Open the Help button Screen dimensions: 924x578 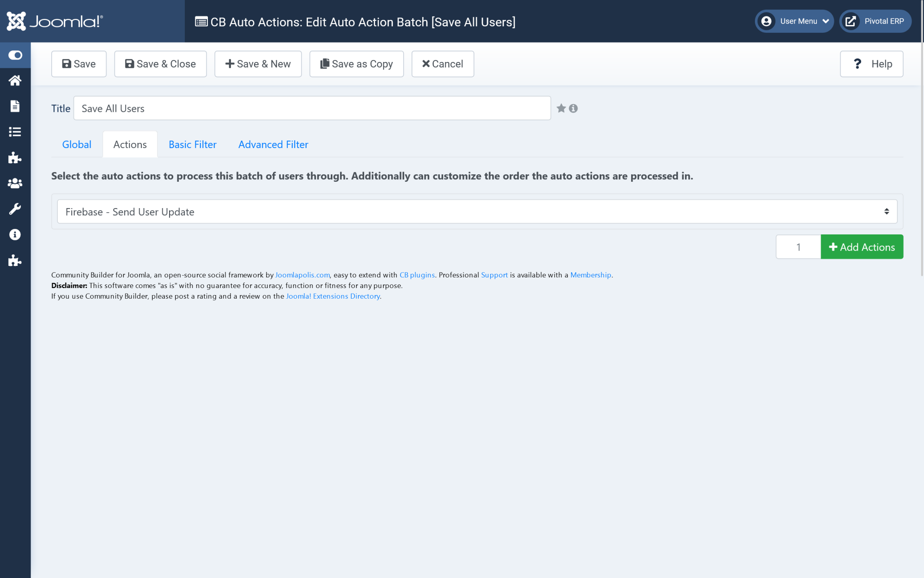[871, 64]
